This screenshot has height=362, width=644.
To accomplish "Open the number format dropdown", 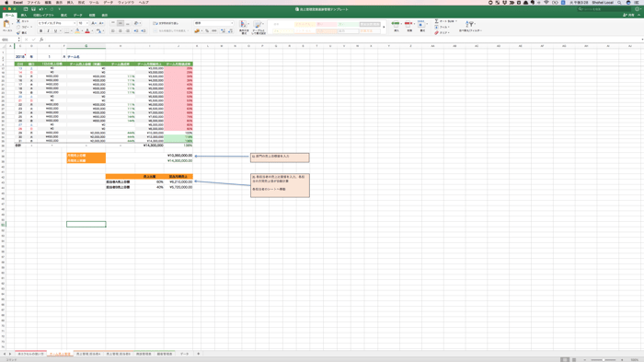I will [x=213, y=23].
